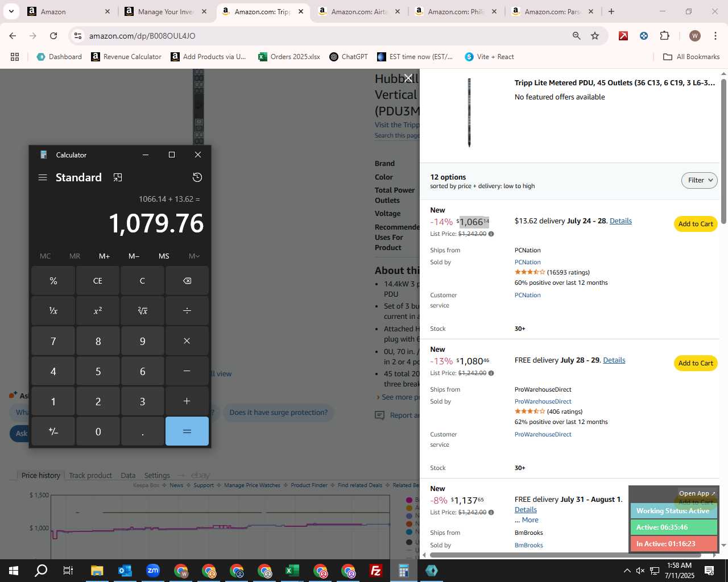Open BmBrooks seller link
This screenshot has height=582, width=728.
529,545
